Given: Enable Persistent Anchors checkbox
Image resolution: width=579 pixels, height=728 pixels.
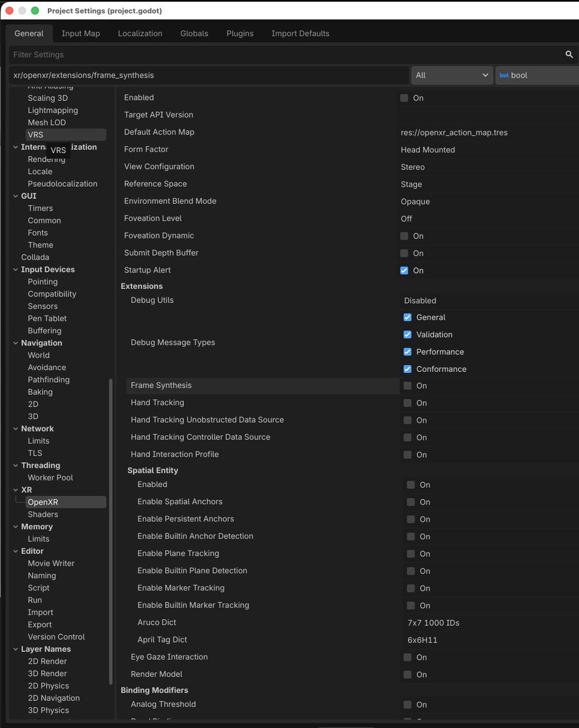Looking at the screenshot, I should coord(411,519).
